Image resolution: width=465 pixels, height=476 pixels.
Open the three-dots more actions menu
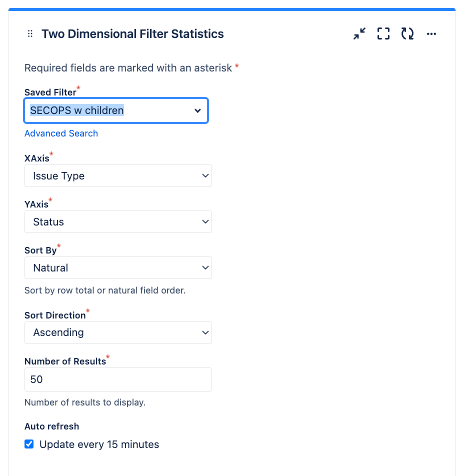tap(431, 33)
